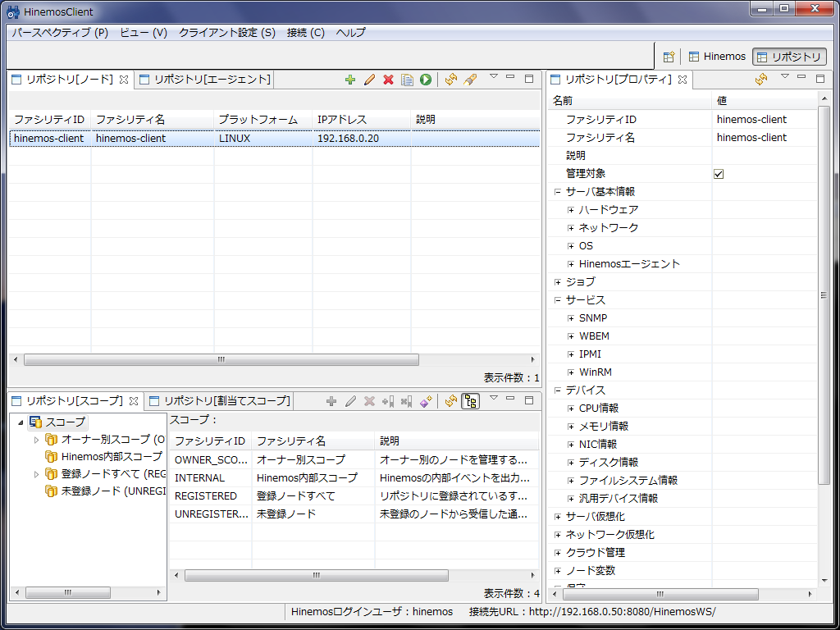Open the パースペクティブ (P) menu

60,32
